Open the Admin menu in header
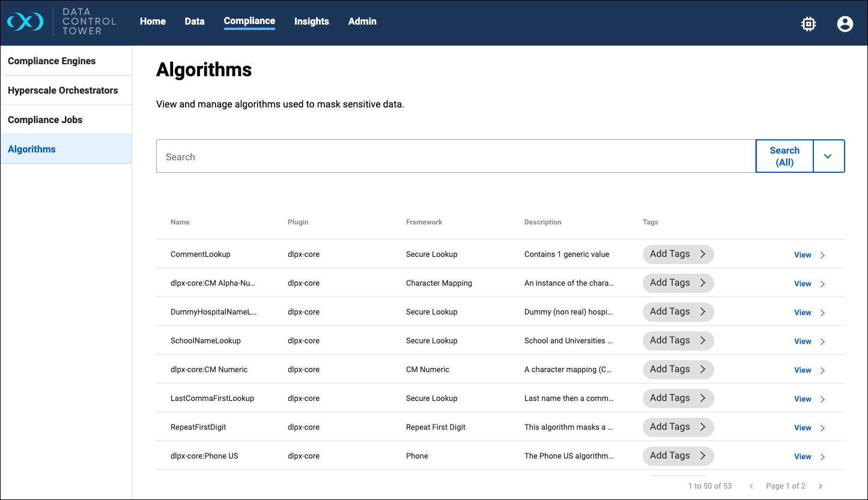 point(362,22)
